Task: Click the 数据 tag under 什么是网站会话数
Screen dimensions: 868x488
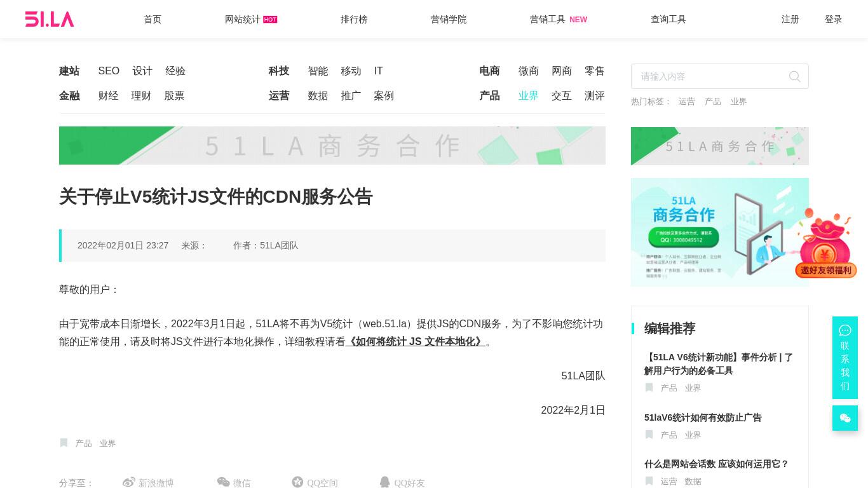Action: (693, 482)
